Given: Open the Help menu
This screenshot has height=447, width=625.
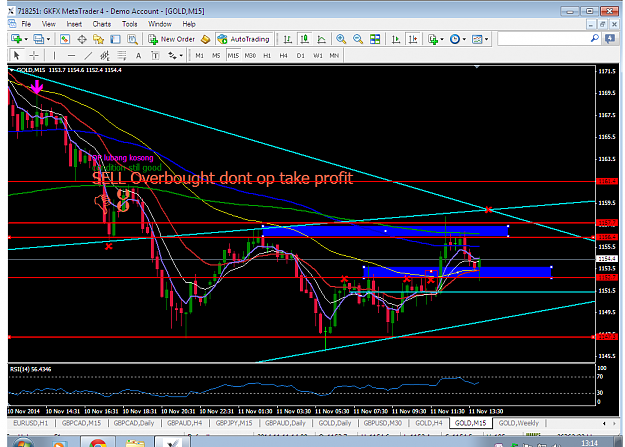Looking at the screenshot, I should click(x=189, y=24).
